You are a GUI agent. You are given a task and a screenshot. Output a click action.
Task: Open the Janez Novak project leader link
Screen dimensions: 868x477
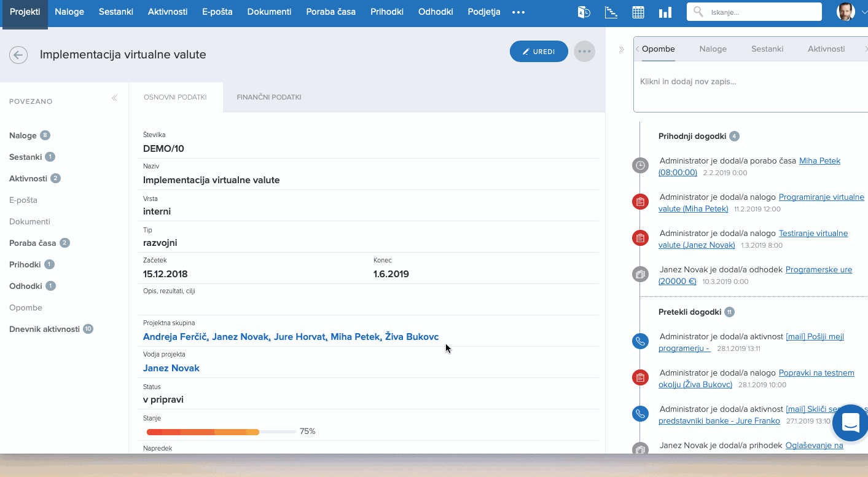(171, 368)
